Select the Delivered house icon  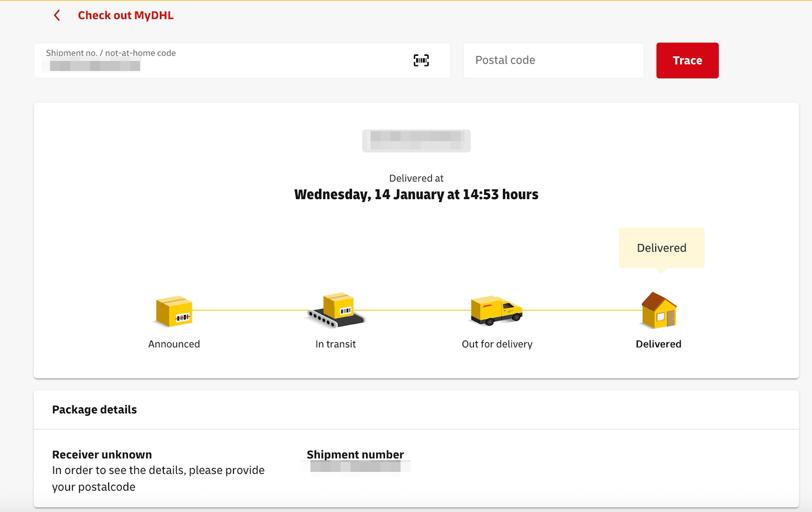(x=659, y=310)
